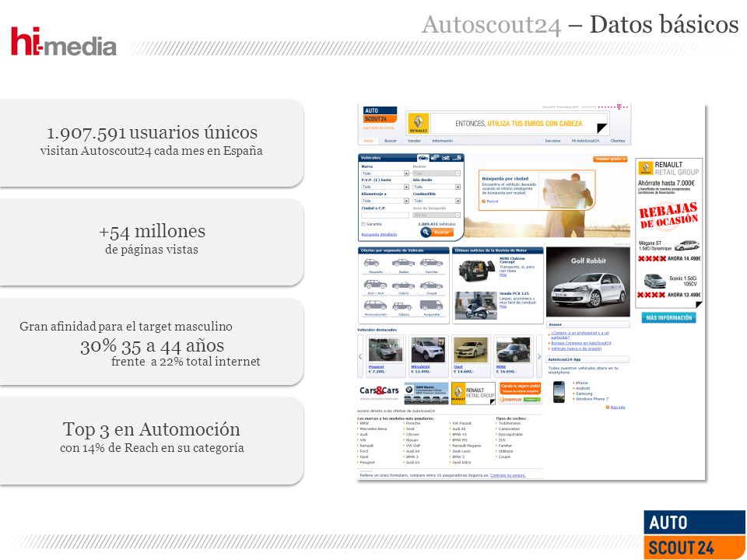Click the BMW partner banner
Viewport: 747px width, 560px height.
(426, 394)
